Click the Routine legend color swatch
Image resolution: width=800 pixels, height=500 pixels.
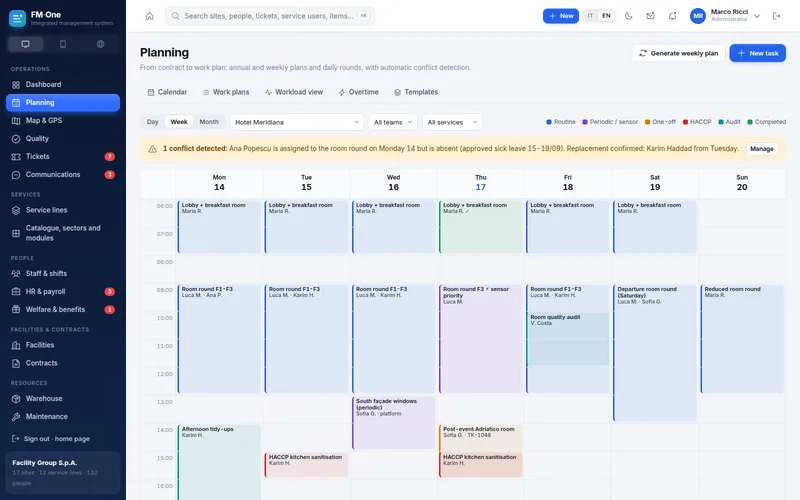pos(549,122)
